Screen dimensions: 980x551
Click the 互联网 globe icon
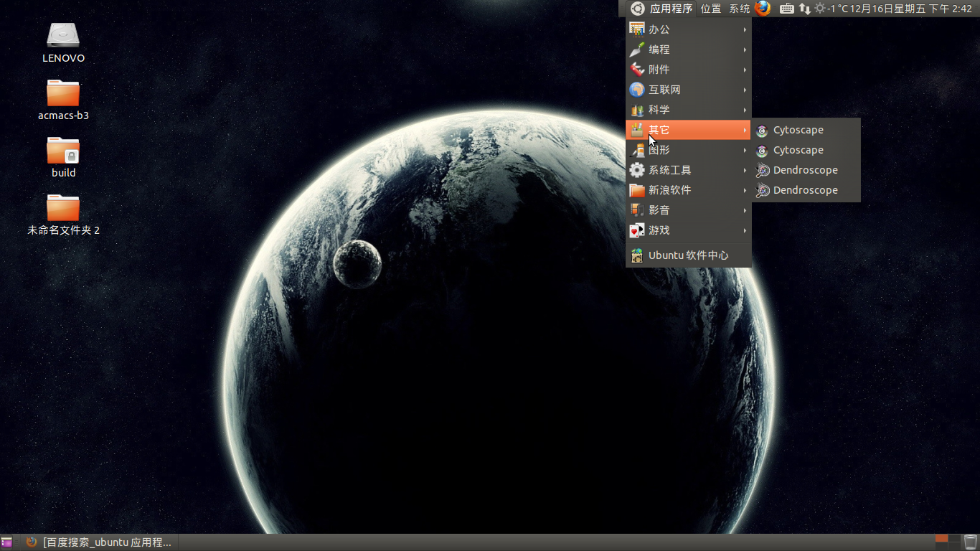click(x=637, y=90)
